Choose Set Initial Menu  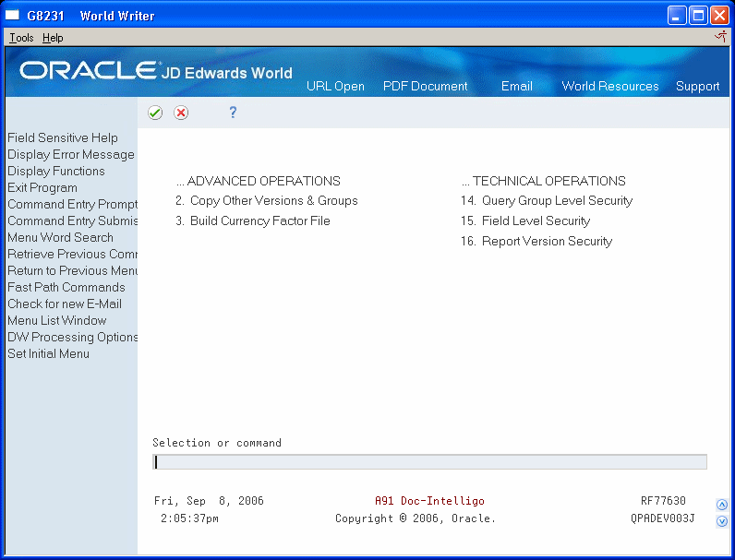click(48, 354)
